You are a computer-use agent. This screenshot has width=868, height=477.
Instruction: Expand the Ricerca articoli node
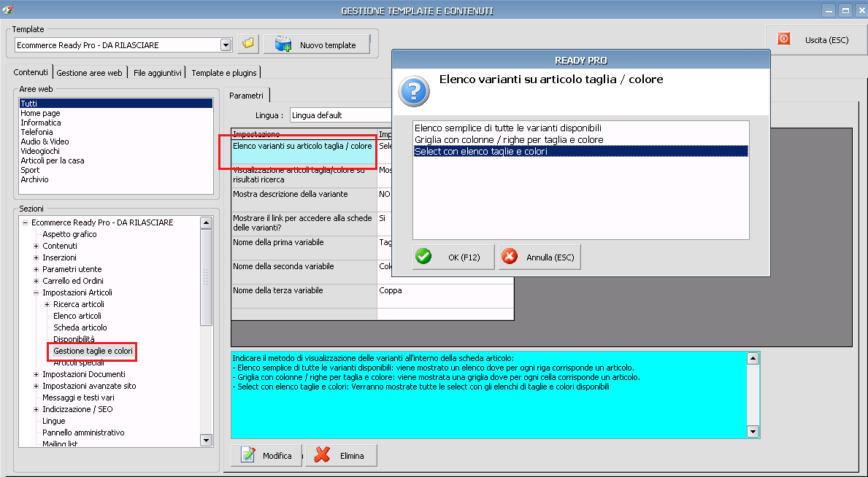47,304
